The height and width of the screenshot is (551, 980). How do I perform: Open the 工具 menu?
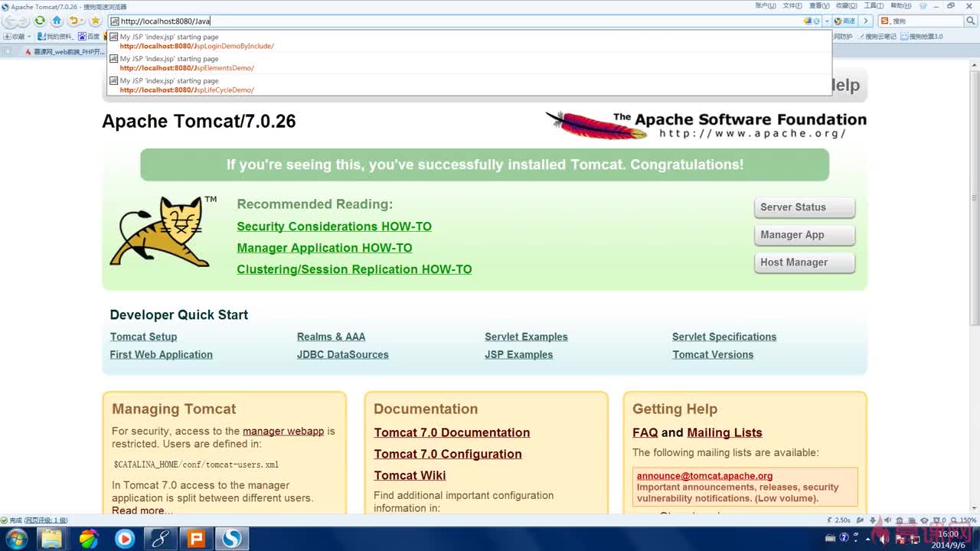pyautogui.click(x=874, y=5)
